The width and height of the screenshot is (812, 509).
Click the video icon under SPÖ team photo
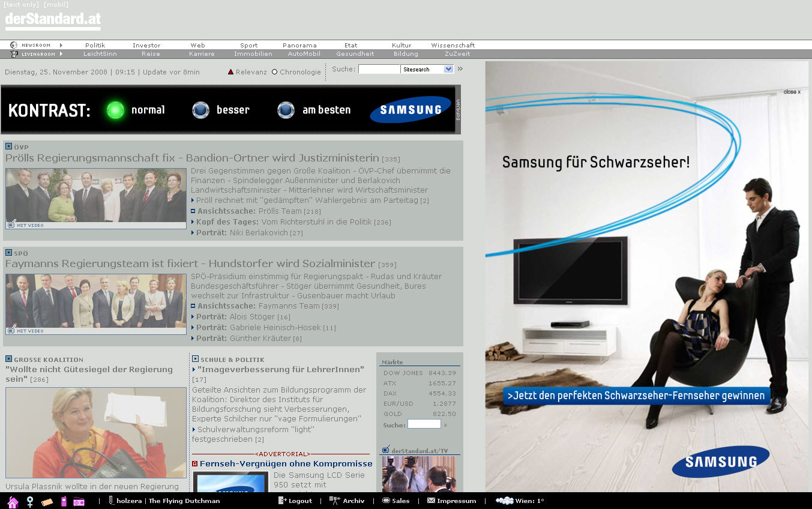tap(11, 331)
